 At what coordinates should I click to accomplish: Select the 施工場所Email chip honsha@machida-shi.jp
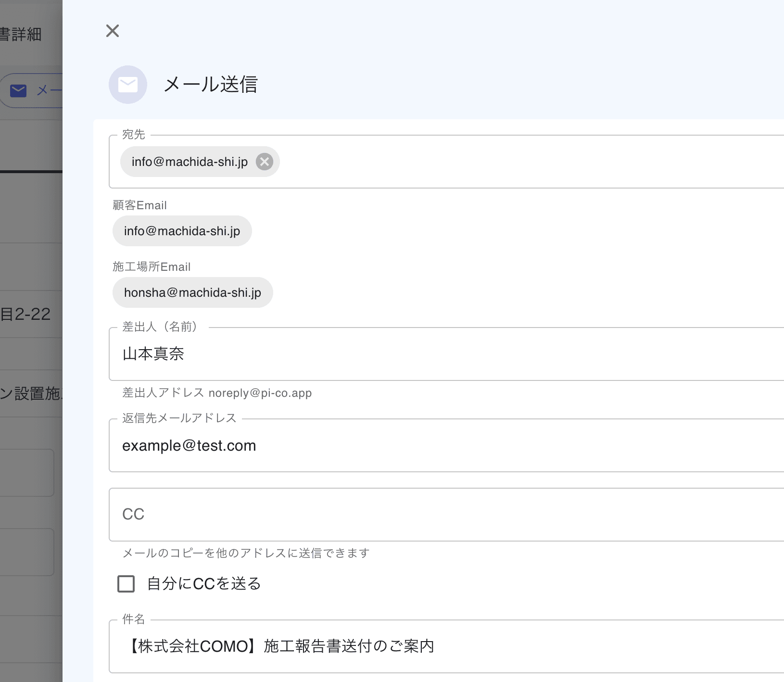[x=192, y=292]
